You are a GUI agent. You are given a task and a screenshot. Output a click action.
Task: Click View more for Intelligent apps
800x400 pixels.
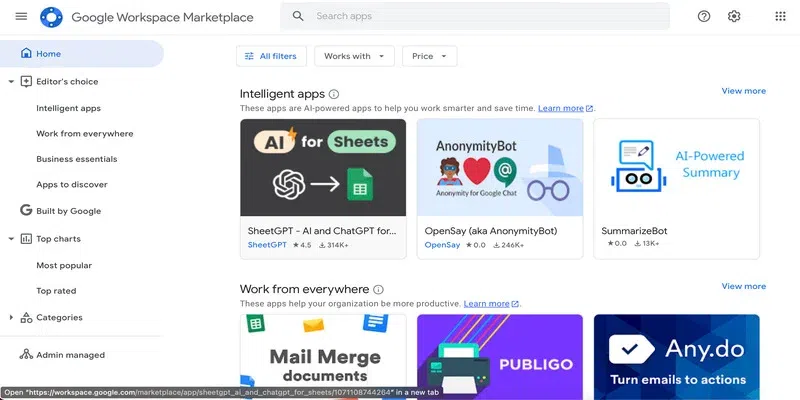(743, 91)
